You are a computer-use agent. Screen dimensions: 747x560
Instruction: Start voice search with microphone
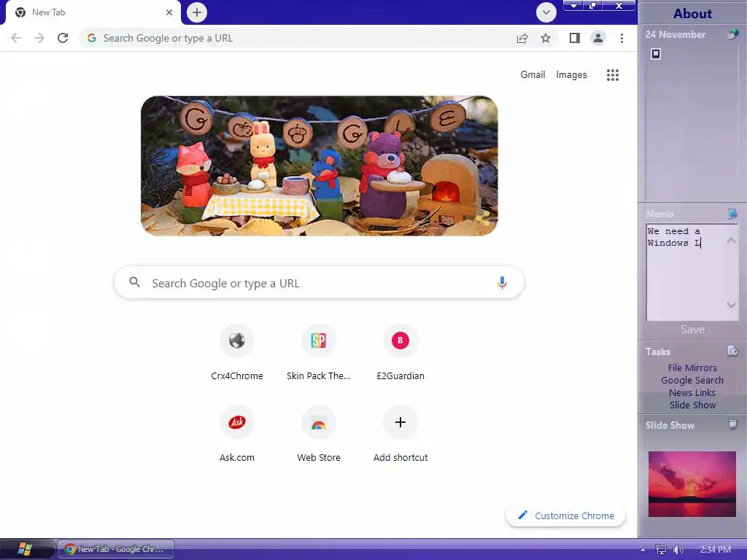point(502,282)
